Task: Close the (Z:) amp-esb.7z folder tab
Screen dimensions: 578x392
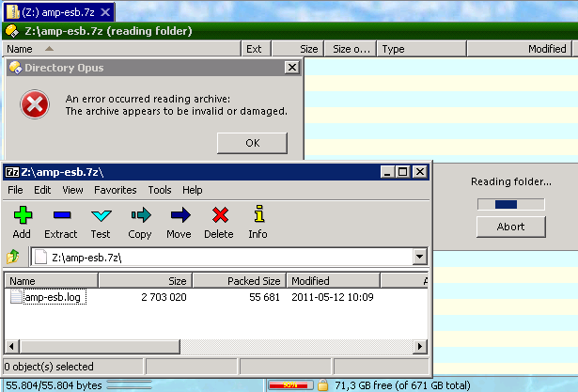Action: (105, 12)
